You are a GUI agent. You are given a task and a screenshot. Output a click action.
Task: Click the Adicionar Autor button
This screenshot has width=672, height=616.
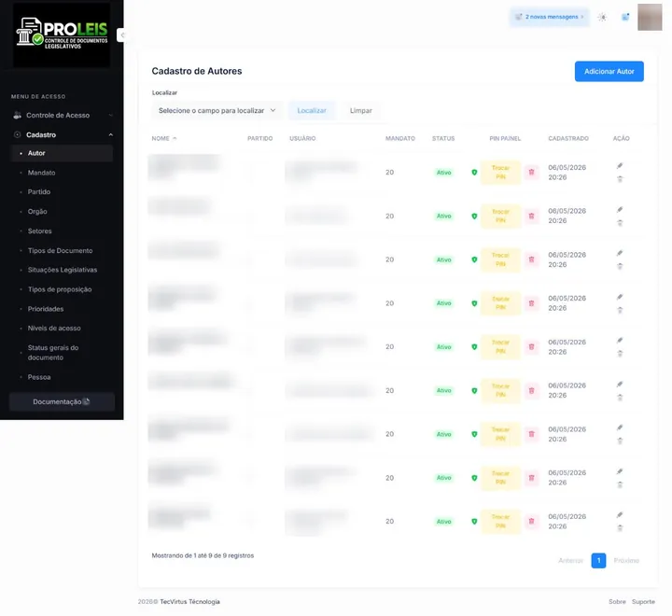click(x=609, y=72)
